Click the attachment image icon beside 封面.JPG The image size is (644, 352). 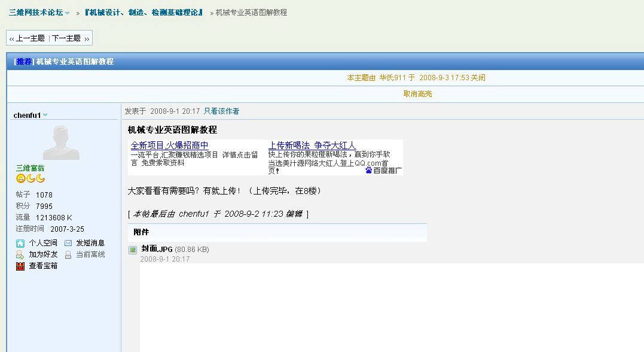[132, 250]
